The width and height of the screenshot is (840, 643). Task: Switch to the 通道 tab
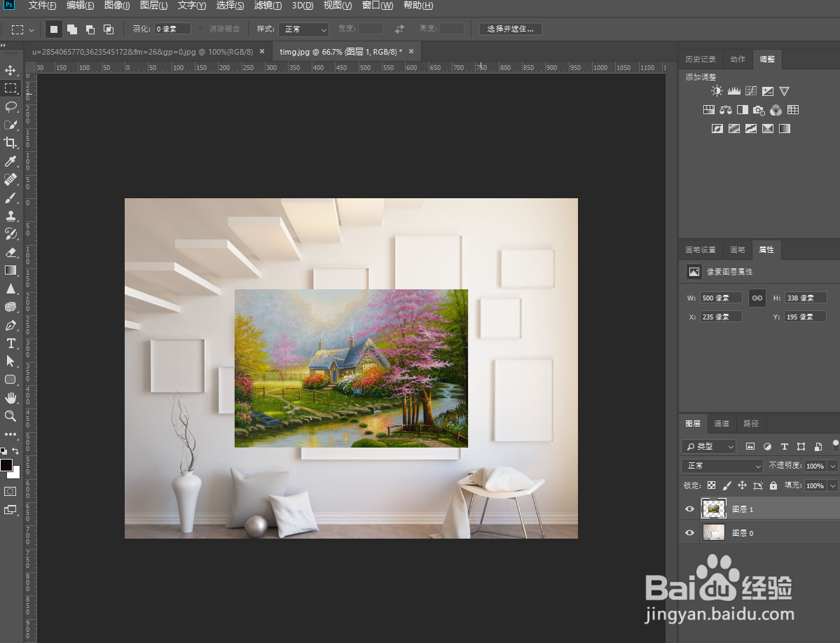721,424
